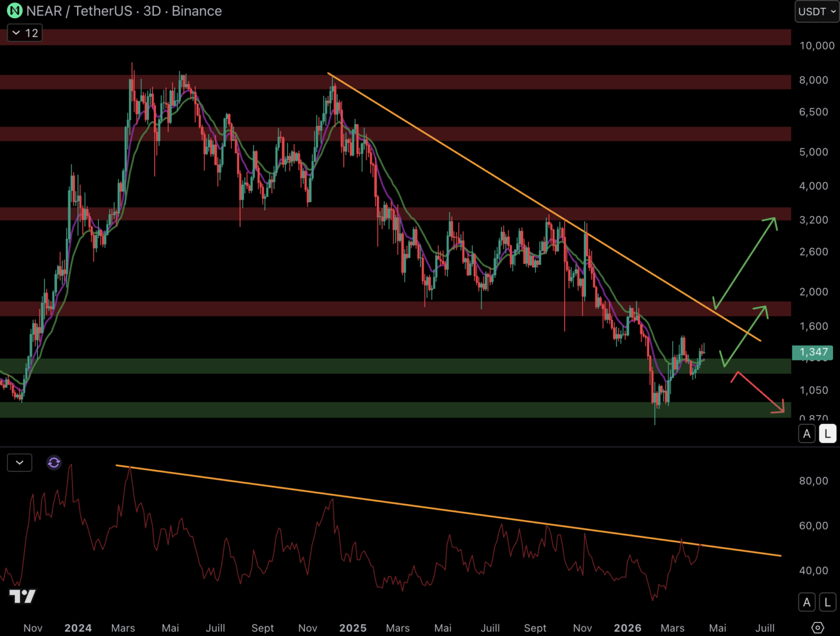Screen dimensions: 840x636
Task: Expand the collapsed legend showing 12 indicators
Action: (25, 33)
